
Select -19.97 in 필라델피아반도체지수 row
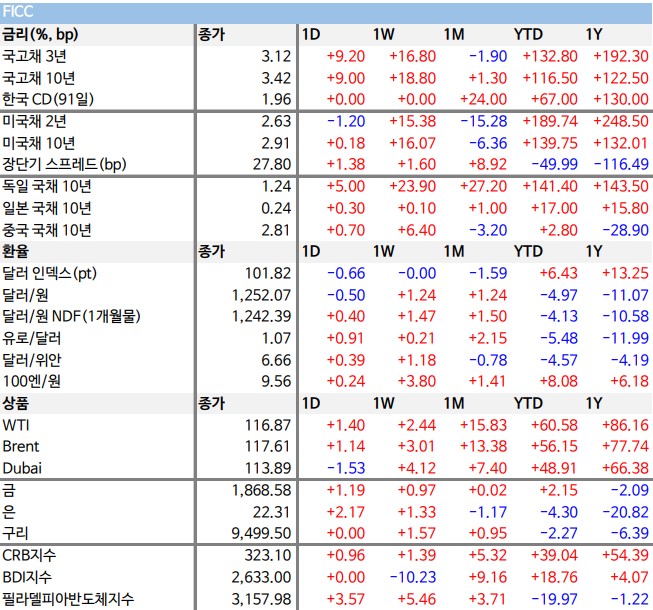pos(555,599)
